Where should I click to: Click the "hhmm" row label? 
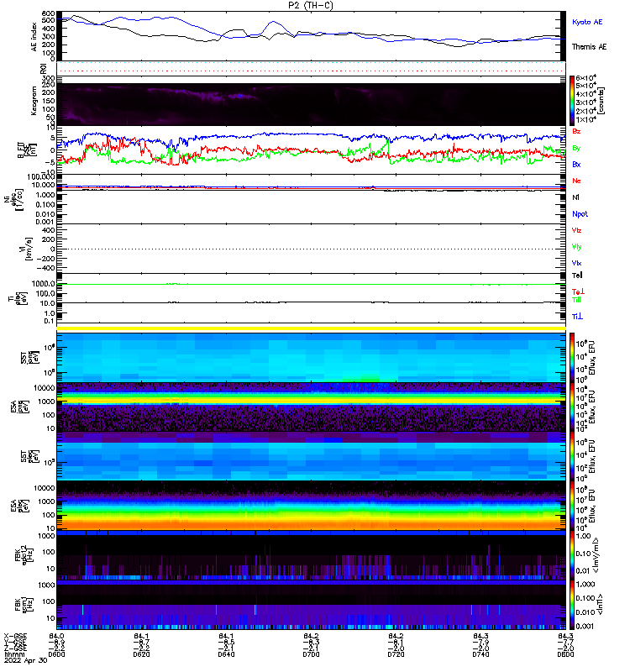coord(14,654)
